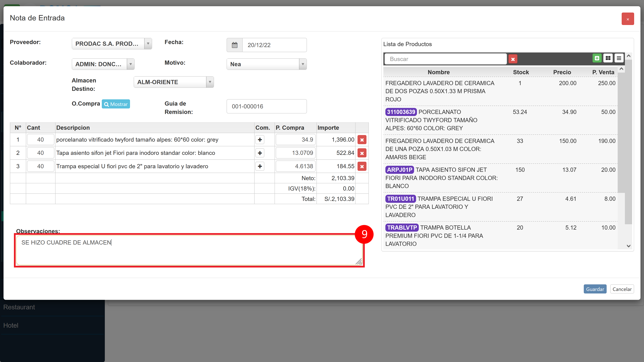Grab the Observaciones resize handle
Screen dimensions: 644x362
[359, 262]
